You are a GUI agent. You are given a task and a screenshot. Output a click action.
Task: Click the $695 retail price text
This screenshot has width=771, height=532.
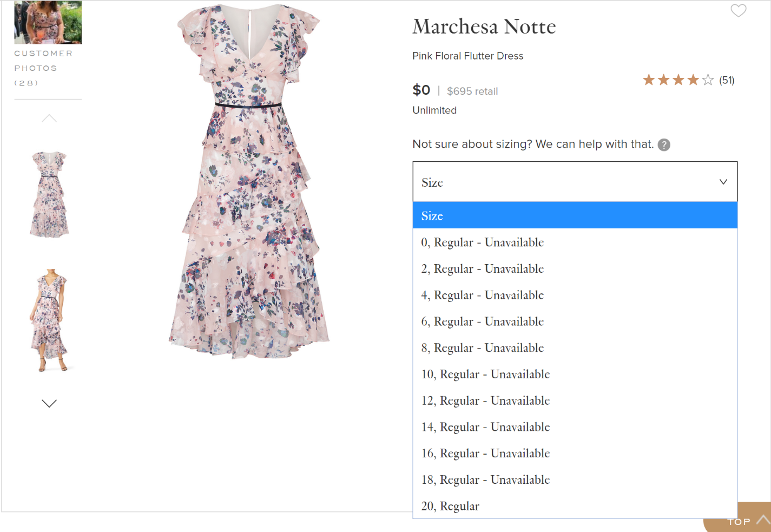[x=472, y=91]
